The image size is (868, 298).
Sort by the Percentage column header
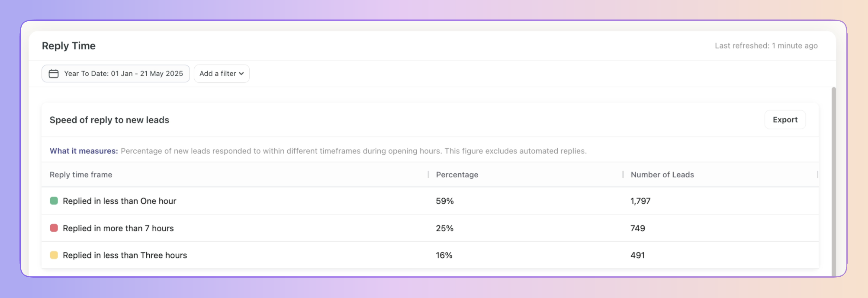click(457, 175)
